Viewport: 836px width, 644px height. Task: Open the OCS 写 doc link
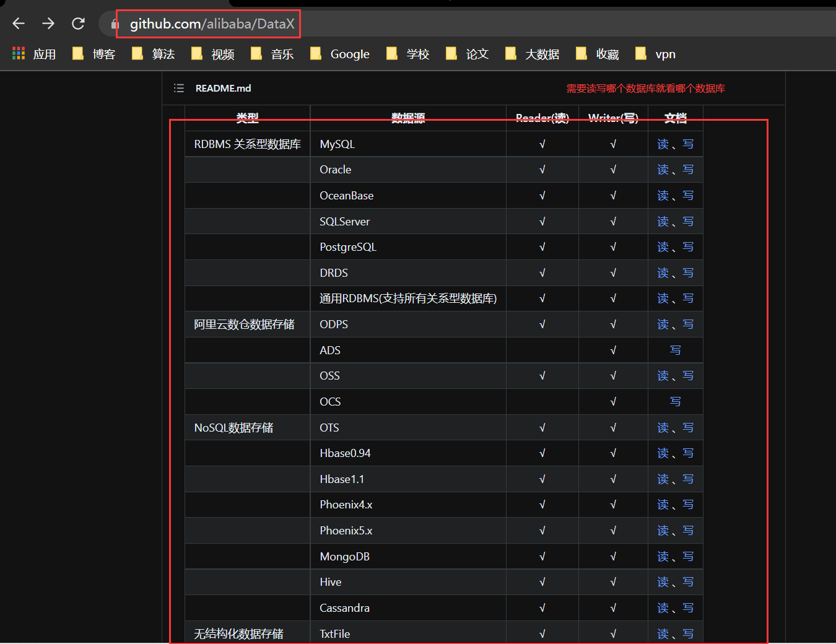tap(676, 402)
